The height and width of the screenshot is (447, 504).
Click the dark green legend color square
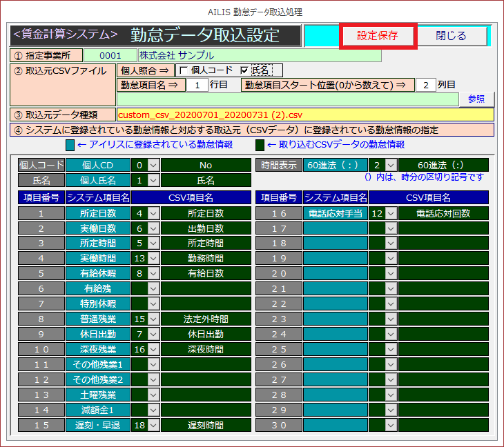(260, 145)
